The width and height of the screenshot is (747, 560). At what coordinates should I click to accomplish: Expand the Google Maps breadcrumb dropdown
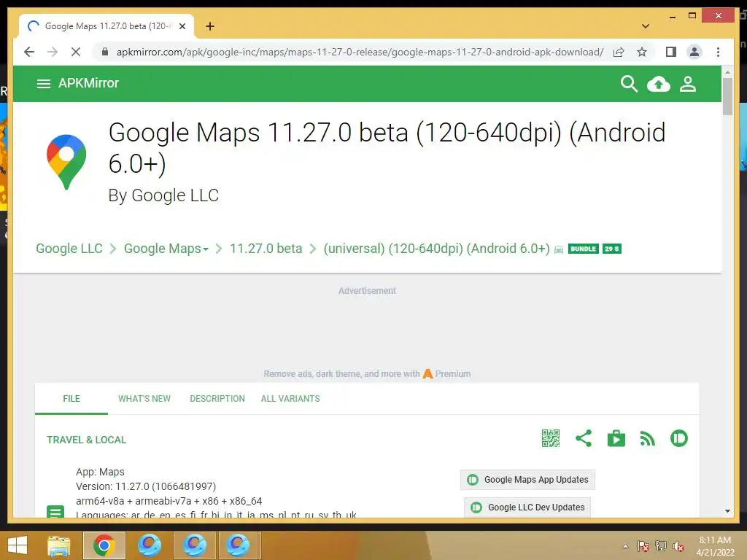coord(166,249)
